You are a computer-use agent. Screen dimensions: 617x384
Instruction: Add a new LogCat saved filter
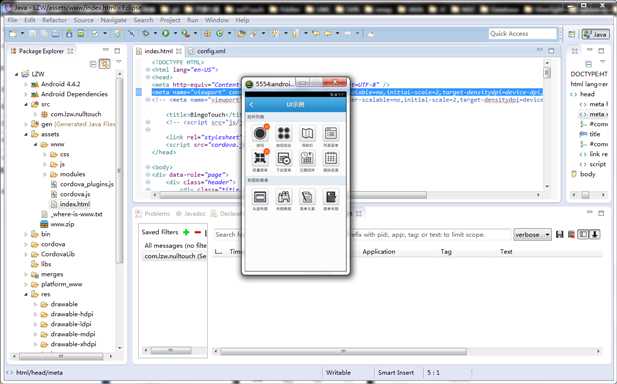(x=186, y=232)
